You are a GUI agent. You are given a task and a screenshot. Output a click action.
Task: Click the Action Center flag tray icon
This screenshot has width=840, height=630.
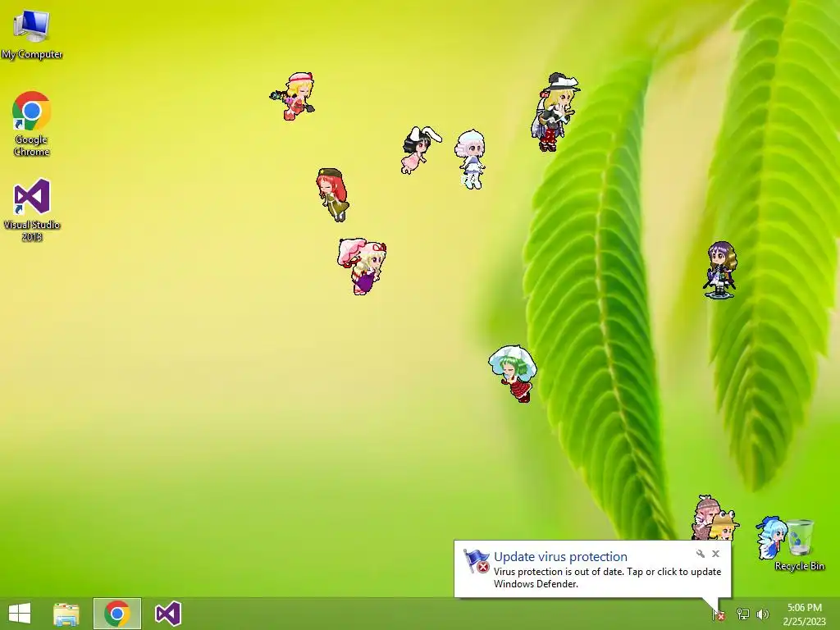719,614
